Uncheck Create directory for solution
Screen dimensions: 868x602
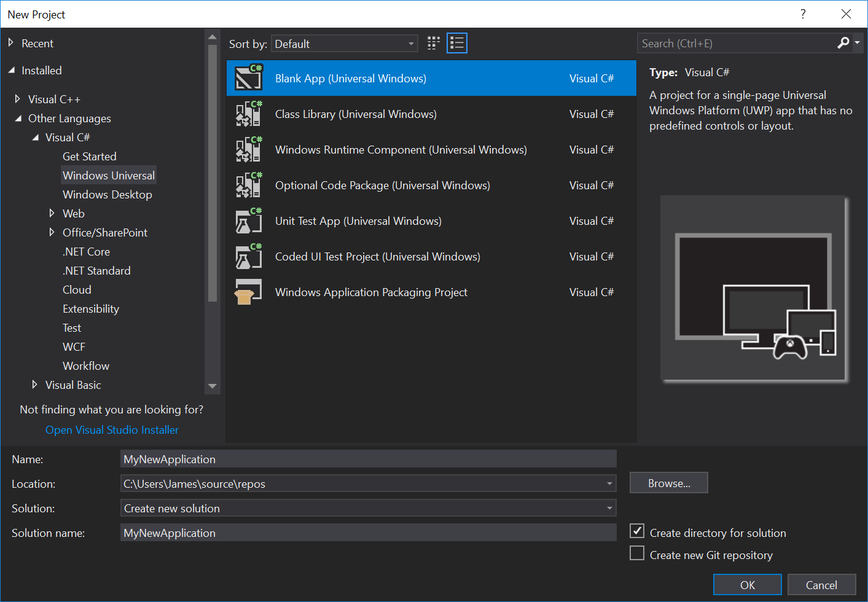(637, 531)
